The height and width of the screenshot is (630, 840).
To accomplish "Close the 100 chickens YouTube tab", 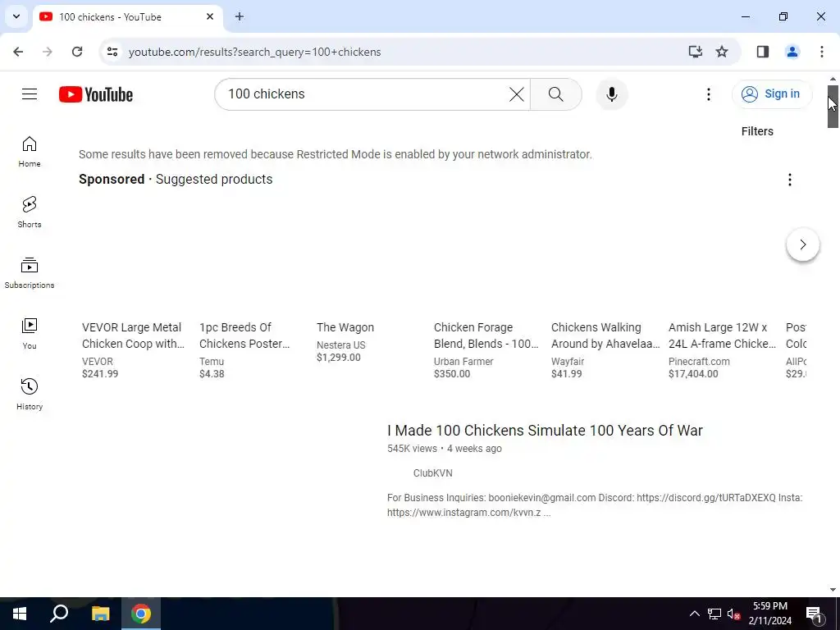I will [210, 16].
